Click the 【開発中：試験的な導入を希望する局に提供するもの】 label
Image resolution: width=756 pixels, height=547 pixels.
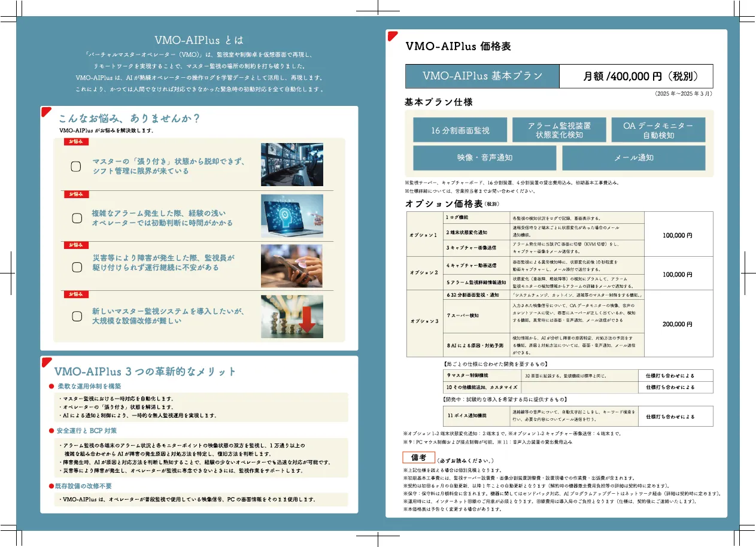[505, 399]
